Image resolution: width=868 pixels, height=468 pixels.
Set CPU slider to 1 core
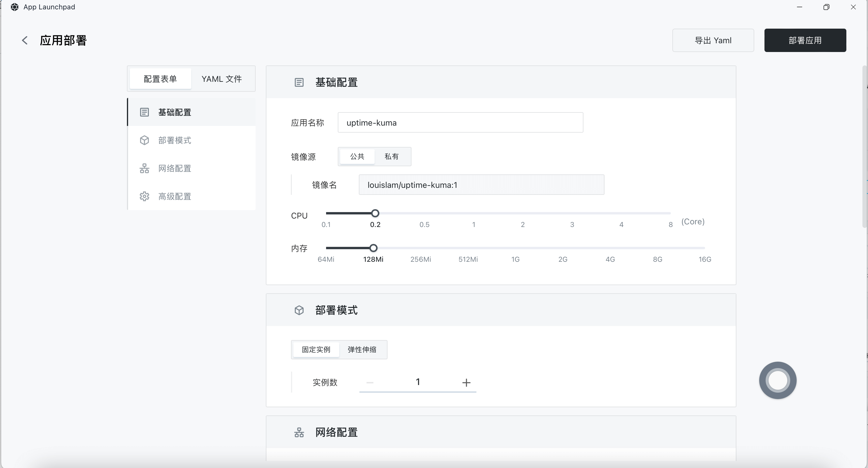coord(473,214)
